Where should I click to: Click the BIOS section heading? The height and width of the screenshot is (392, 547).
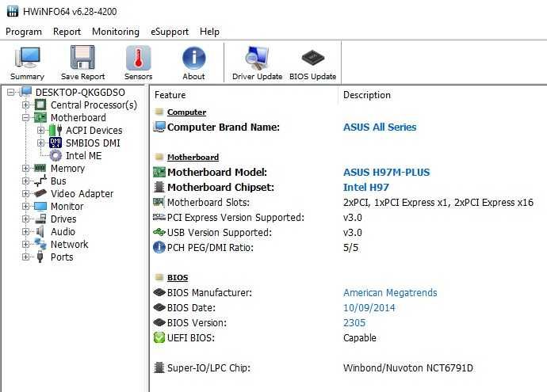click(x=178, y=277)
